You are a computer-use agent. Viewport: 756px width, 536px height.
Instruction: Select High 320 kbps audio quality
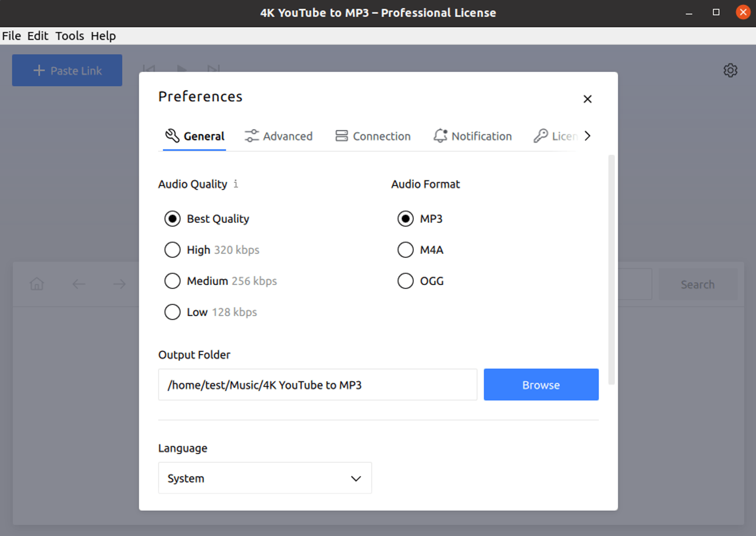tap(172, 250)
